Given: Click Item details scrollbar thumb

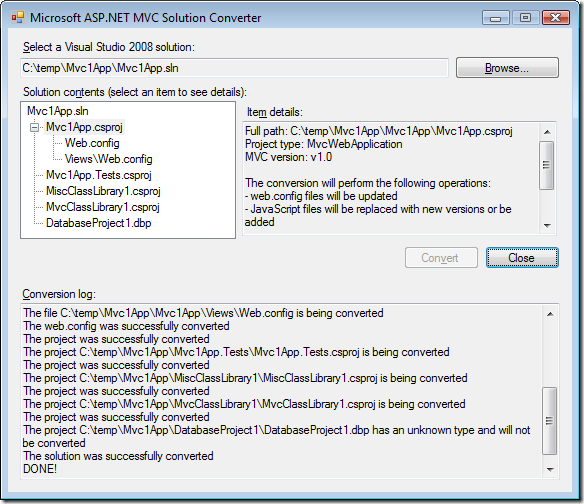Looking at the screenshot, I should 547,165.
